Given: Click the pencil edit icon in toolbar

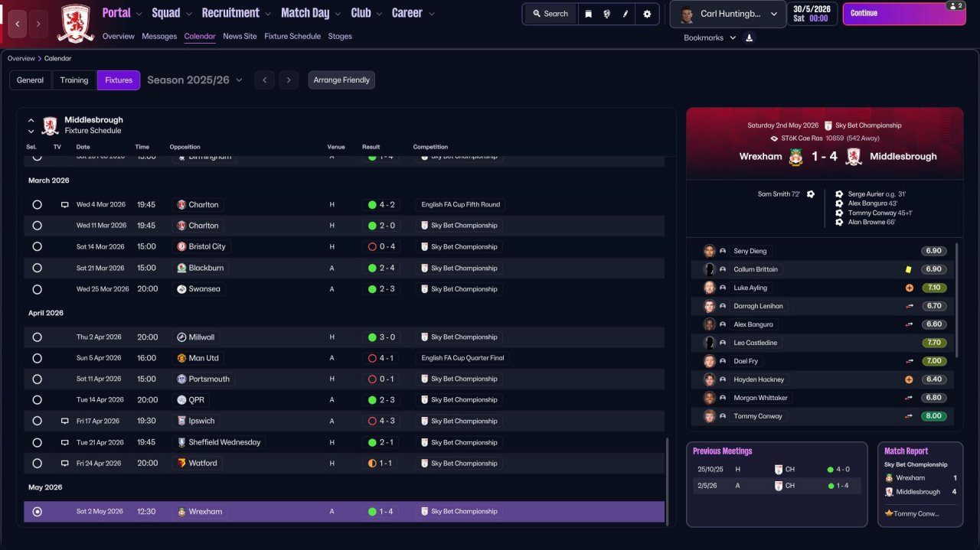Looking at the screenshot, I should (626, 14).
